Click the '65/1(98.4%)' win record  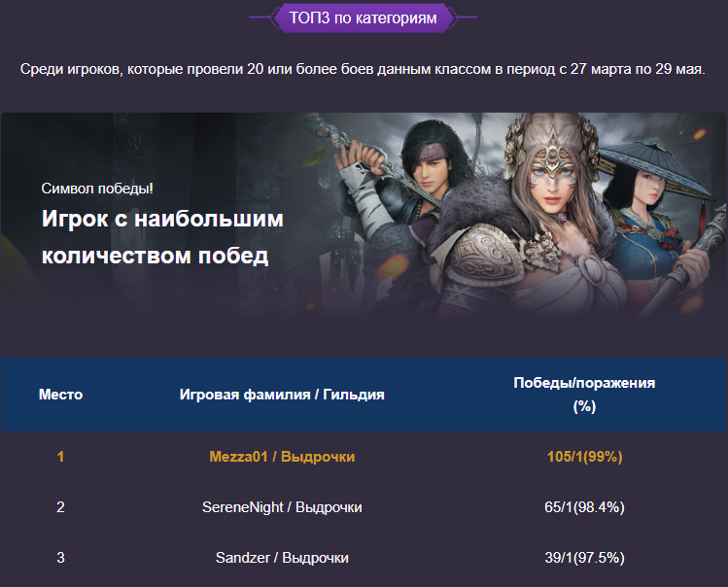click(584, 507)
